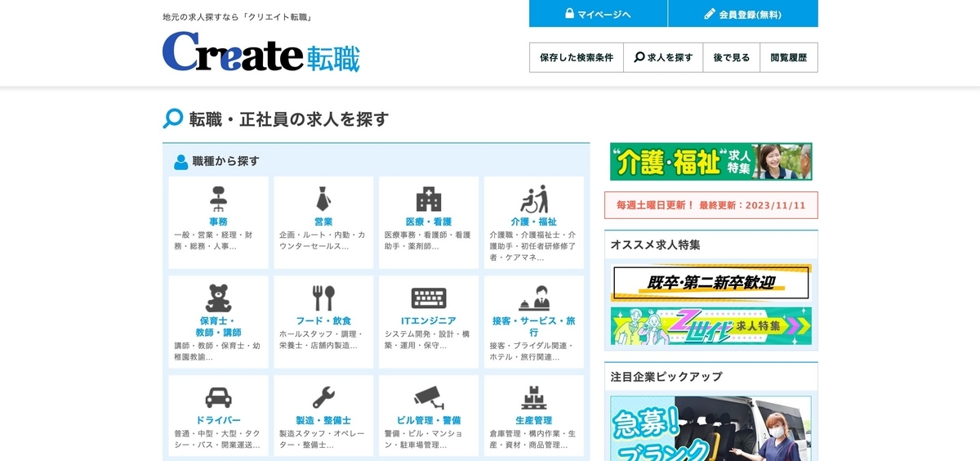Image resolution: width=980 pixels, height=461 pixels.
Task: Click the lock icon on マイページへ
Action: pyautogui.click(x=569, y=14)
